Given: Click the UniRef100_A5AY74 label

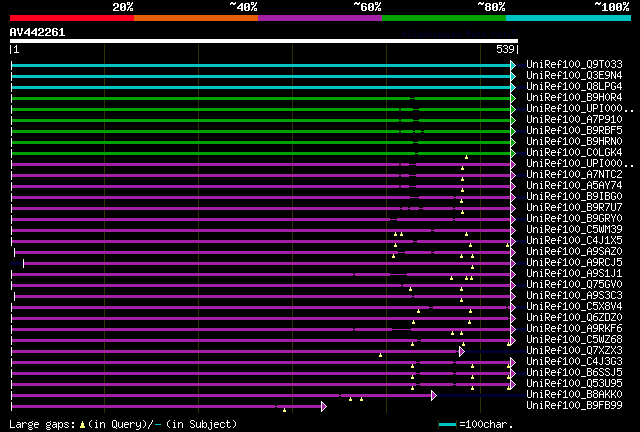Looking at the screenshot, I should tap(574, 186).
